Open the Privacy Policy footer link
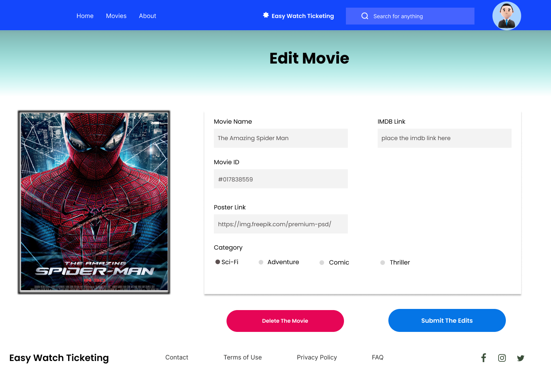 [317, 357]
